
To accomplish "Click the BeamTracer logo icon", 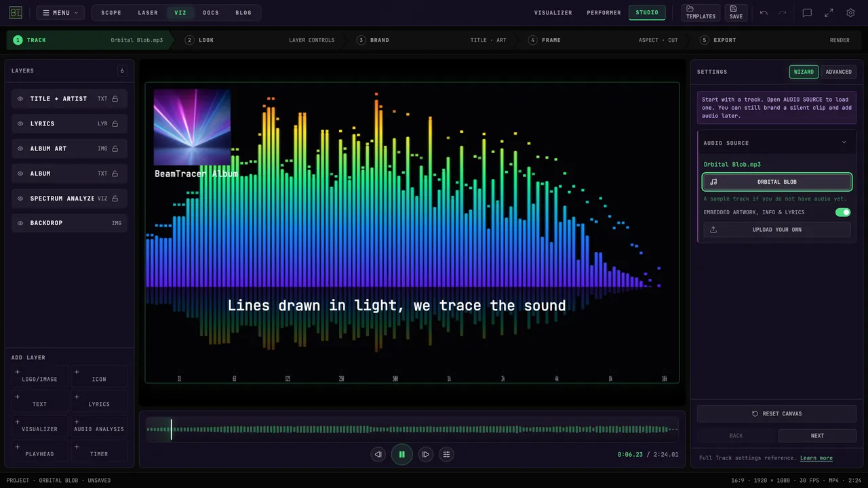I will click(x=16, y=13).
